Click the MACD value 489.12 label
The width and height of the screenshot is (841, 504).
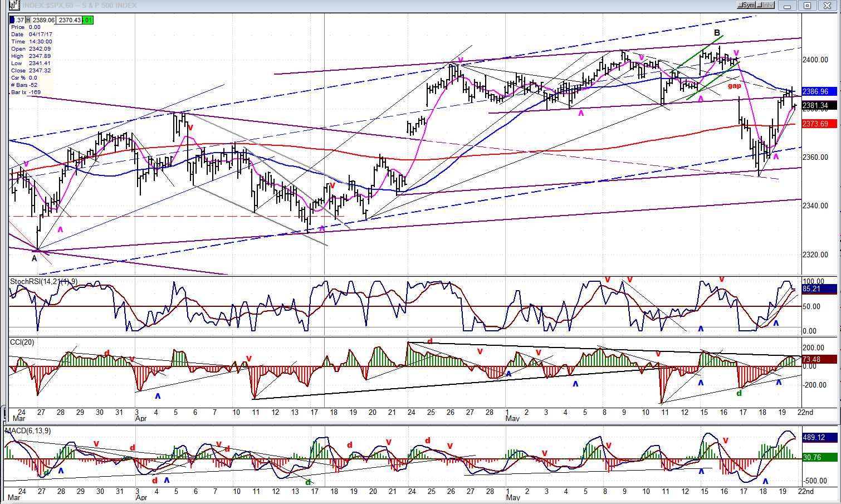click(x=819, y=438)
